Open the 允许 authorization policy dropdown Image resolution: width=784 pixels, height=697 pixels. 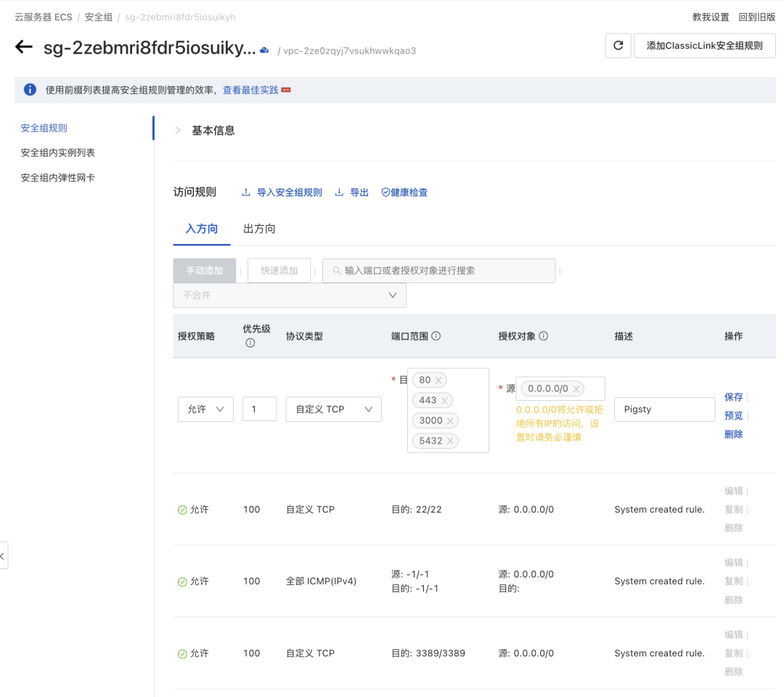click(x=205, y=409)
